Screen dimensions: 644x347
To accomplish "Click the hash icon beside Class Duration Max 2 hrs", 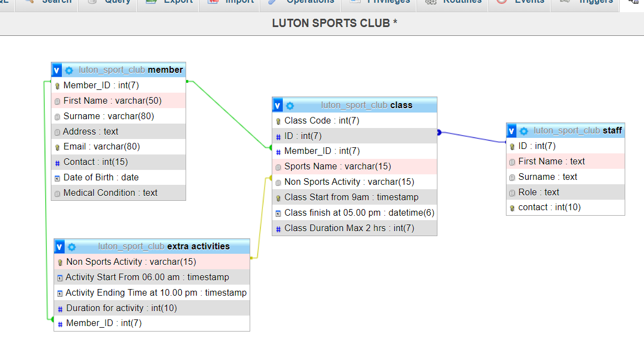I will click(278, 229).
